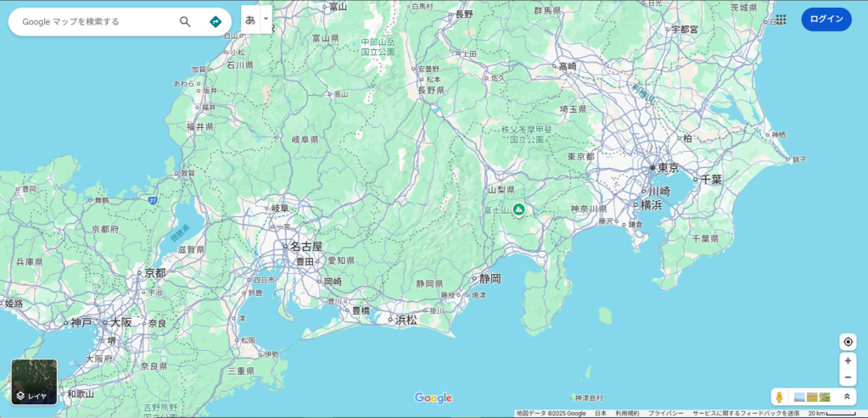Click the 吉野熊野国立公園 park label

161,411
